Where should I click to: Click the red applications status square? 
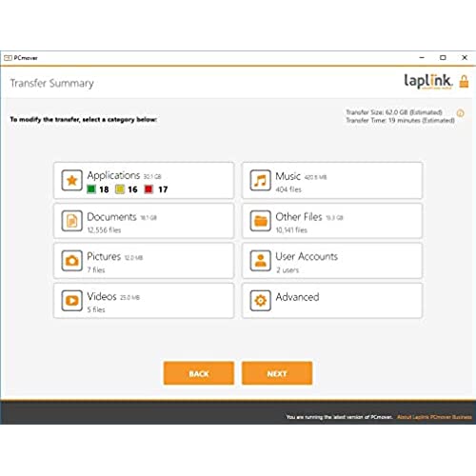click(x=149, y=189)
